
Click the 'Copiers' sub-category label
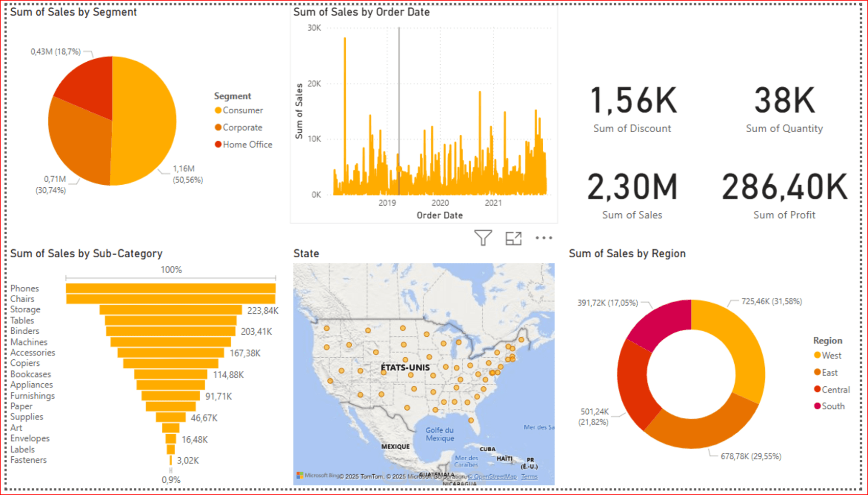pos(25,363)
